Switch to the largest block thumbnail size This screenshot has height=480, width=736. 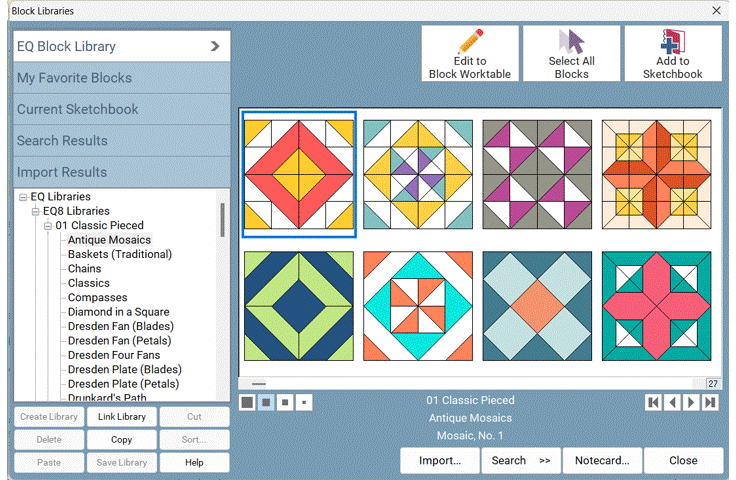point(247,402)
